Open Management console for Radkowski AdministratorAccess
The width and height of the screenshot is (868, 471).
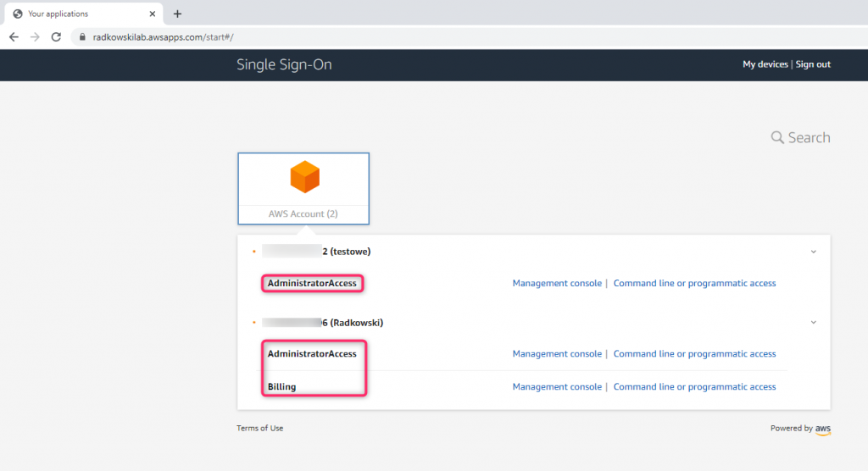557,353
